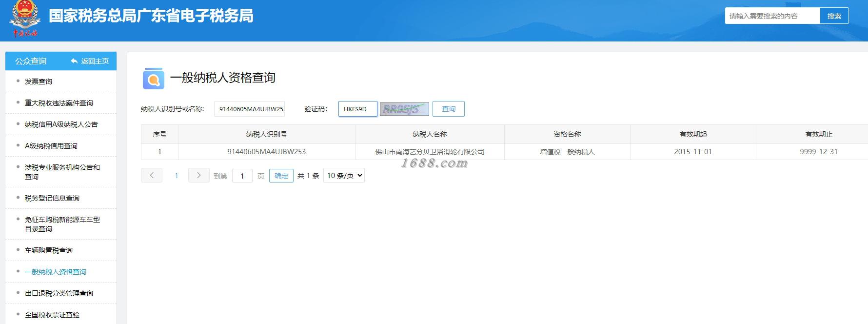Click the query magnifier icon beside page title

154,79
